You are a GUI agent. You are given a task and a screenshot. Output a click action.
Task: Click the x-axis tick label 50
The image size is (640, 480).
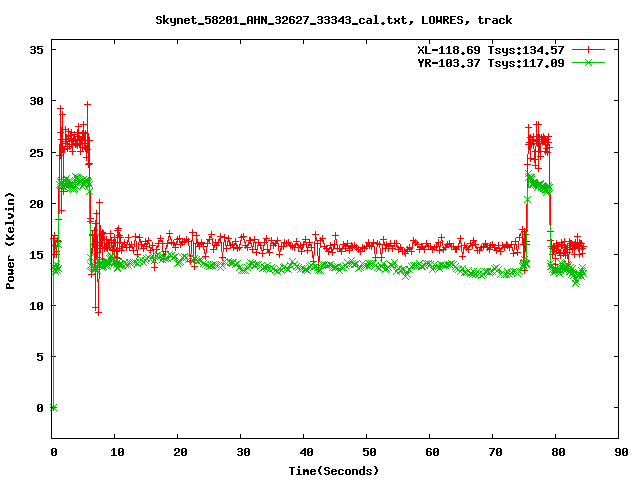[x=369, y=452]
